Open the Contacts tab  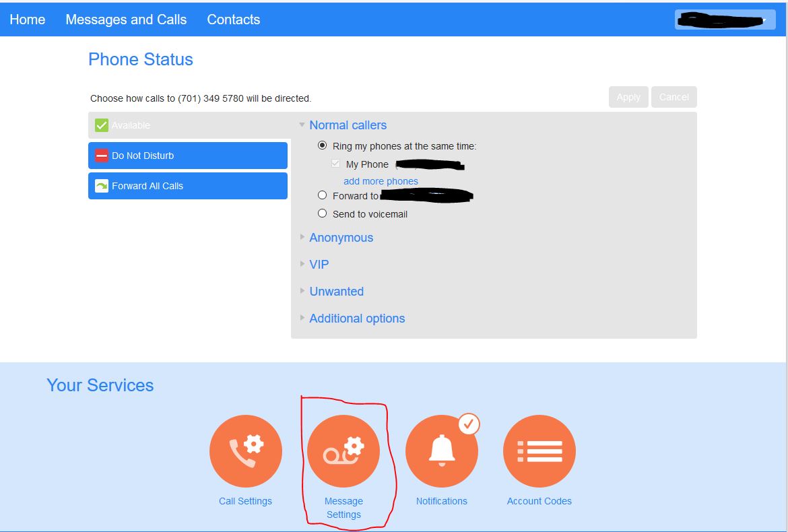coord(233,20)
